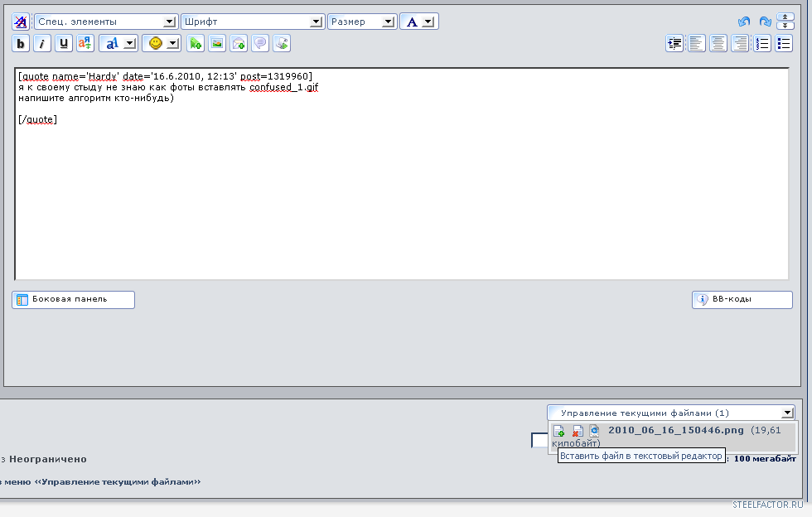Image resolution: width=812 pixels, height=517 pixels.
Task: Click the Боковая панель button
Action: point(73,299)
